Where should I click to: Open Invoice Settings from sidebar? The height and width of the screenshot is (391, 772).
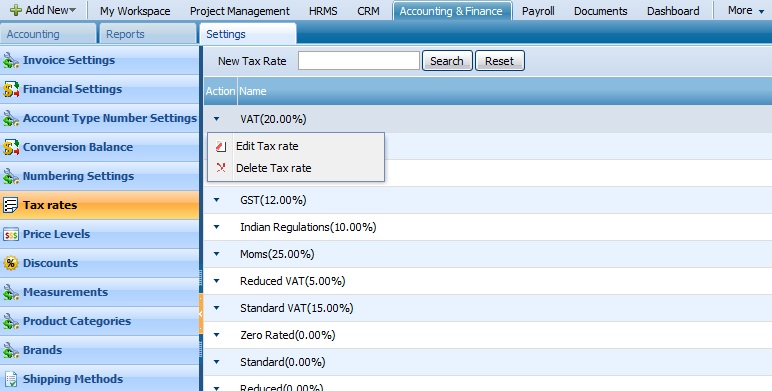tap(99, 61)
